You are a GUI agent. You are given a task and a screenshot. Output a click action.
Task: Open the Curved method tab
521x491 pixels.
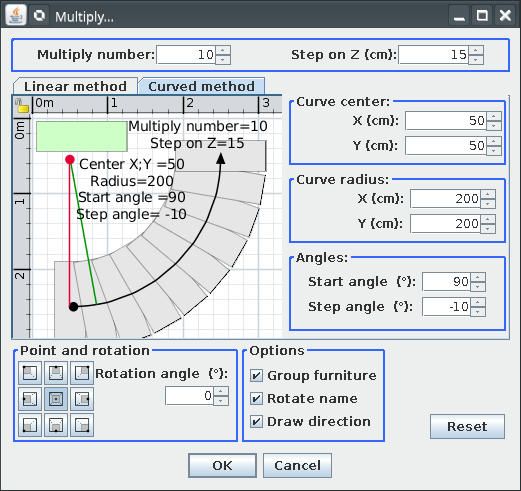click(202, 86)
